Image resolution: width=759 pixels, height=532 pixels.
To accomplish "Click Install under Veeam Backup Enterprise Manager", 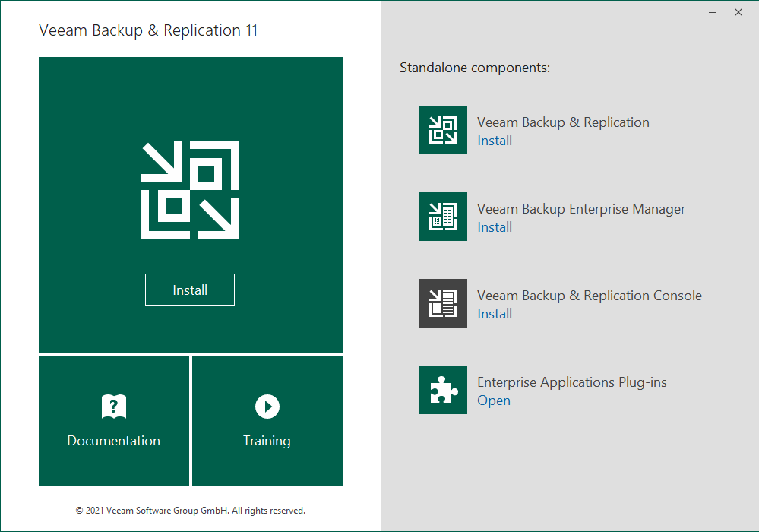I will point(495,227).
